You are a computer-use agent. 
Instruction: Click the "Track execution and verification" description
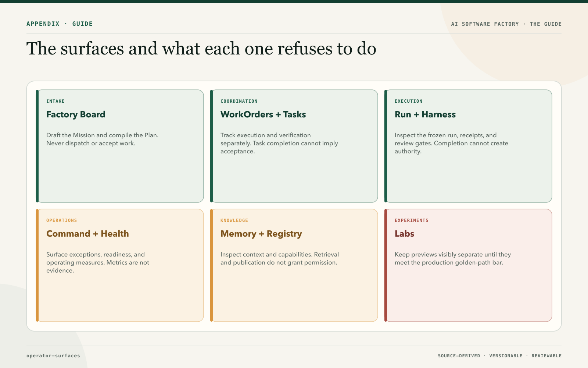pos(279,143)
